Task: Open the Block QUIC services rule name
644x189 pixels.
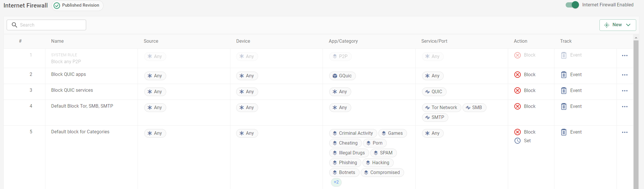Action: click(x=72, y=90)
